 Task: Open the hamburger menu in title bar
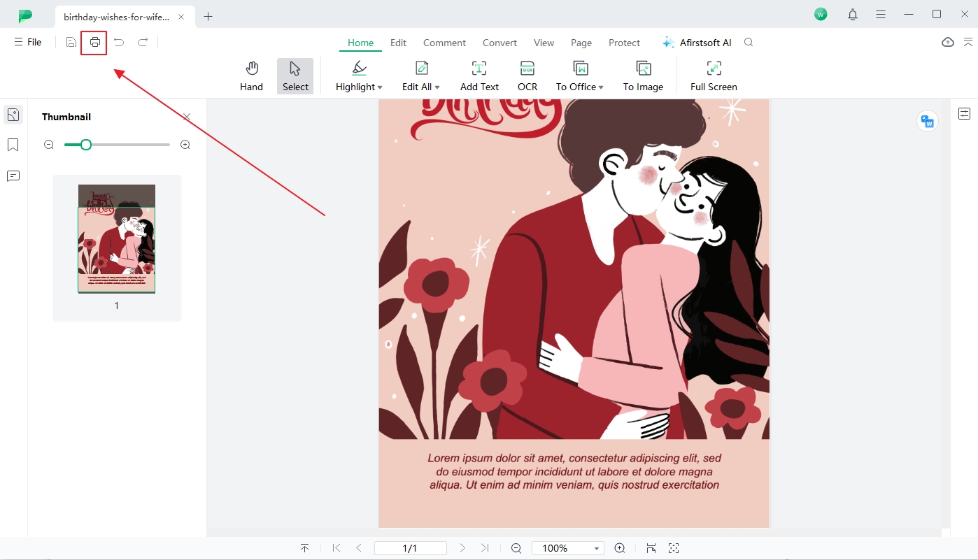[881, 15]
